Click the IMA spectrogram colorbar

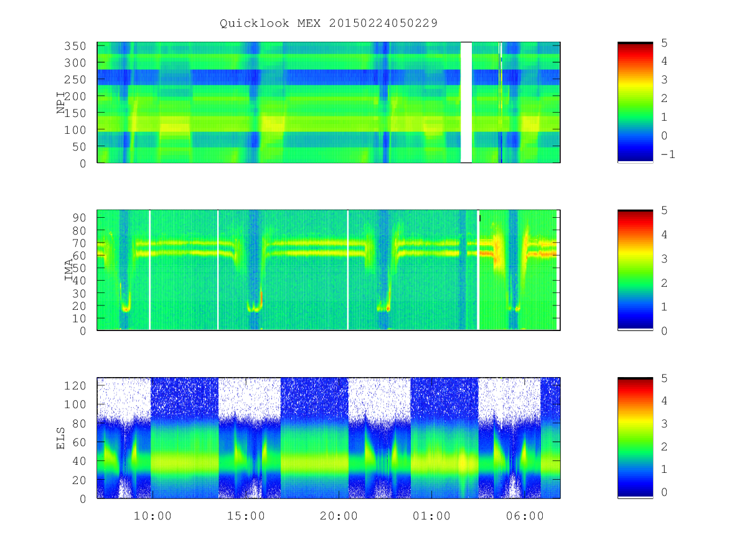[x=635, y=270]
